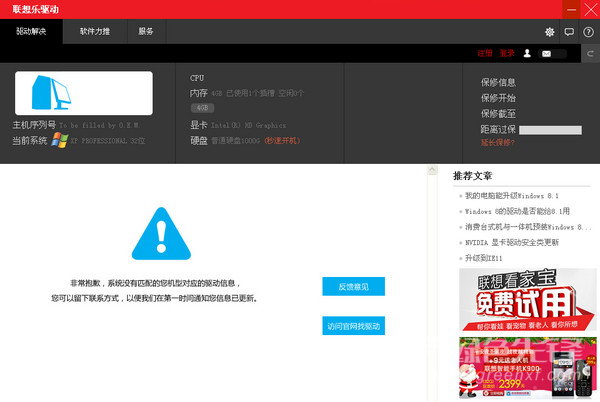
Task: Click the 秒速开机 link
Action: pyautogui.click(x=282, y=141)
